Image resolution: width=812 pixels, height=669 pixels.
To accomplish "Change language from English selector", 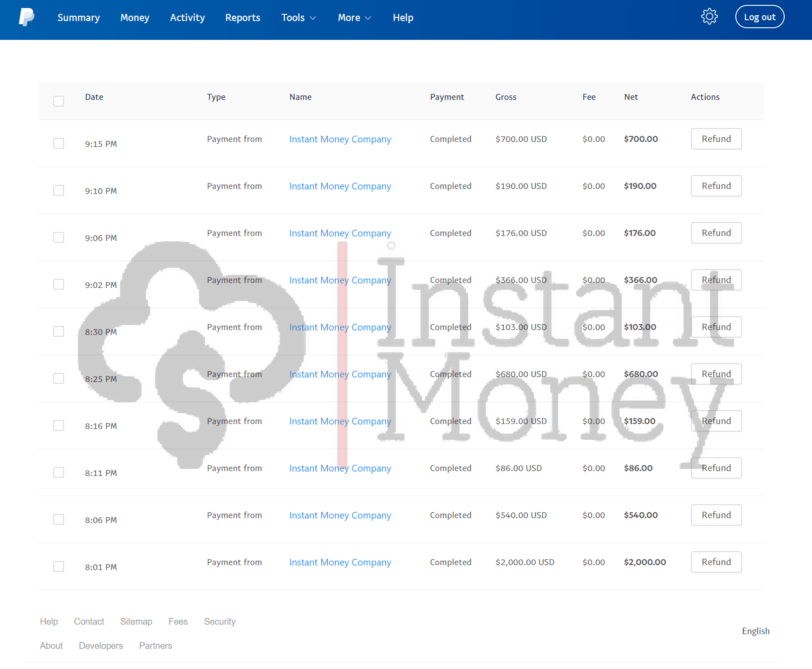I will tap(756, 631).
